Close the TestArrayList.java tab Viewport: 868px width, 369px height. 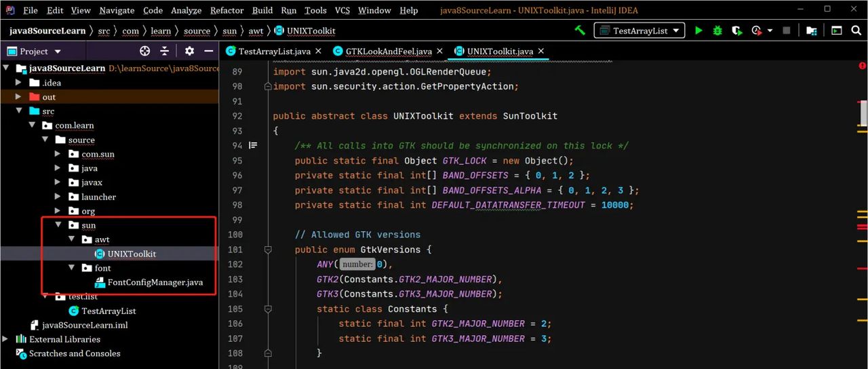pyautogui.click(x=318, y=52)
